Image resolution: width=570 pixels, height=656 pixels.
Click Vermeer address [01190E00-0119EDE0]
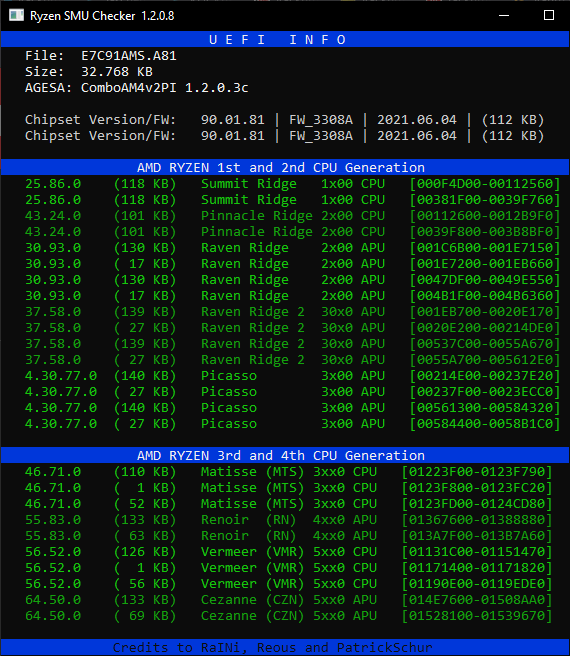477,584
